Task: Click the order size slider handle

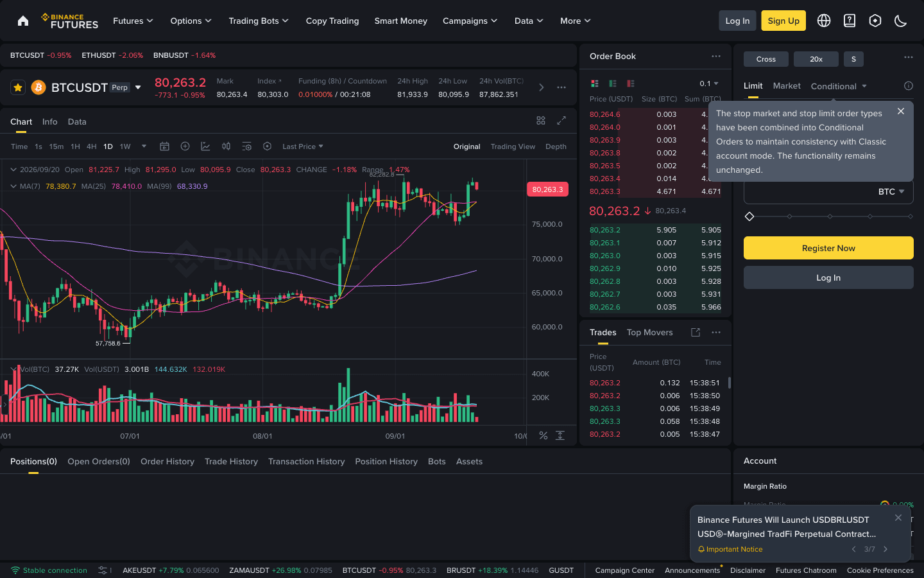Action: point(749,216)
